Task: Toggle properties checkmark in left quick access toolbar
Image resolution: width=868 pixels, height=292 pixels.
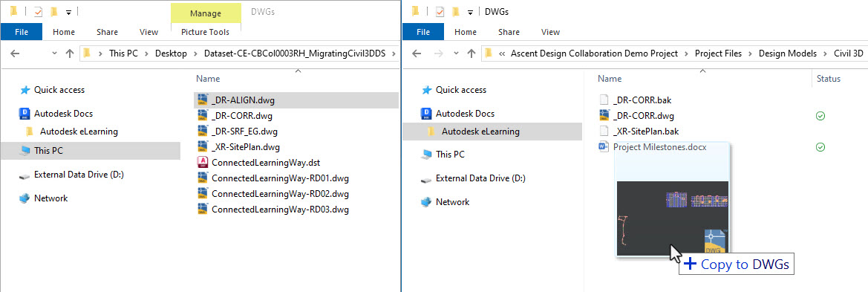Action: 38,12
